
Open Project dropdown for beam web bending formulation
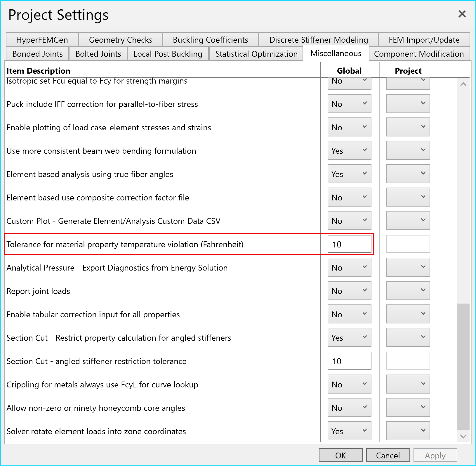tap(408, 150)
